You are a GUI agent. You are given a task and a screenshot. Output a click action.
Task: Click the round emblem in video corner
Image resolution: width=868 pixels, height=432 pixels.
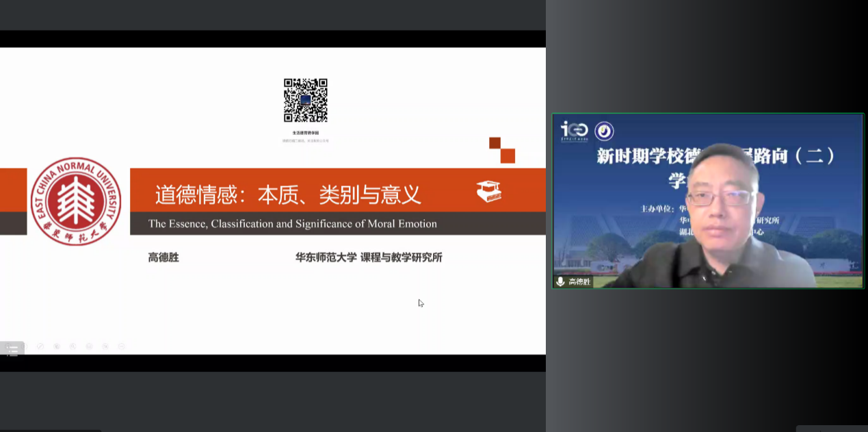(604, 131)
